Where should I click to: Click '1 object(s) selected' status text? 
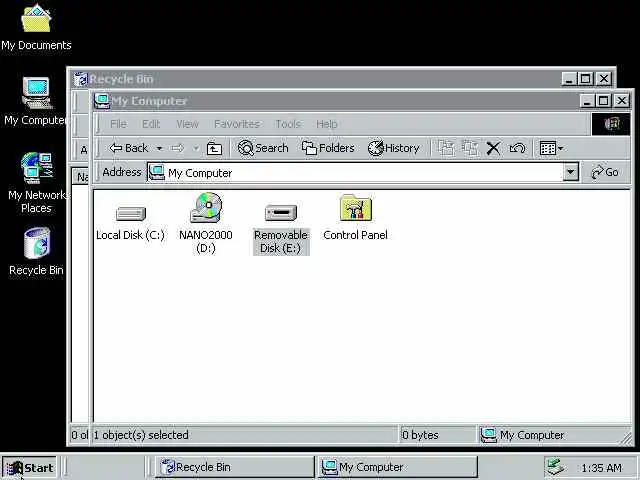click(x=141, y=435)
